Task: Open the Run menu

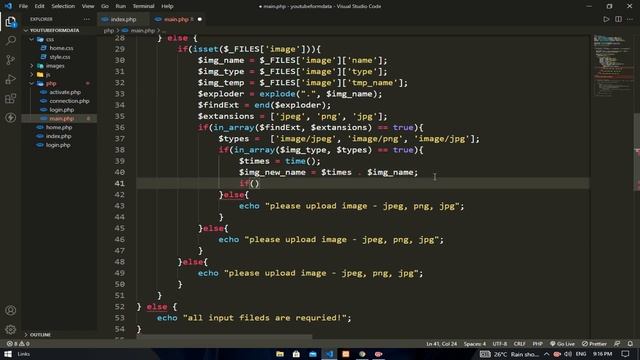Action: (x=120, y=6)
